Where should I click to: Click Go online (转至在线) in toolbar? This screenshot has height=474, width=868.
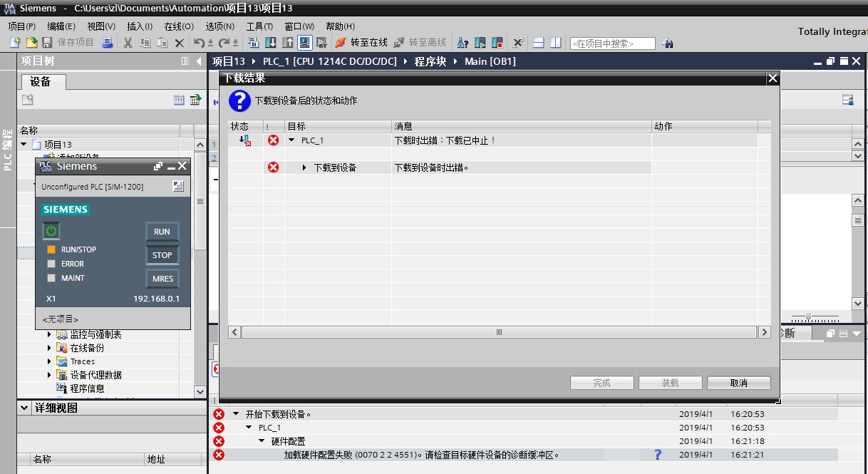(362, 43)
